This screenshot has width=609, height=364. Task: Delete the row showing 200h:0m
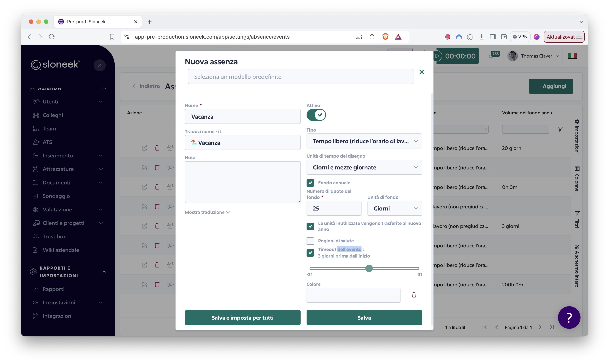(157, 284)
